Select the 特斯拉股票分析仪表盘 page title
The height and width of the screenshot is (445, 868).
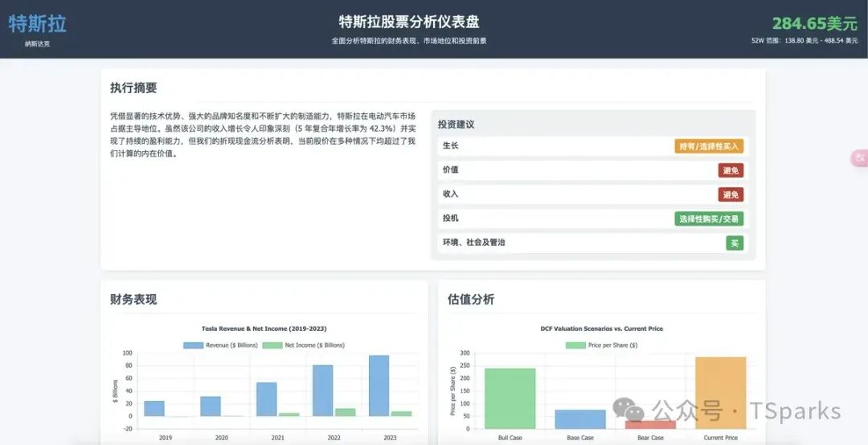pyautogui.click(x=409, y=22)
